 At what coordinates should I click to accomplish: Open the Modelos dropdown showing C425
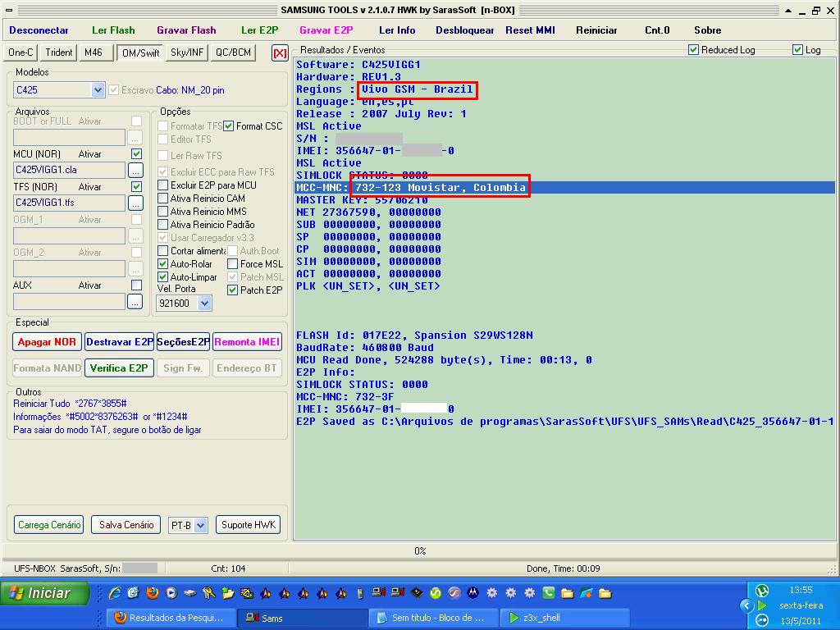click(98, 90)
